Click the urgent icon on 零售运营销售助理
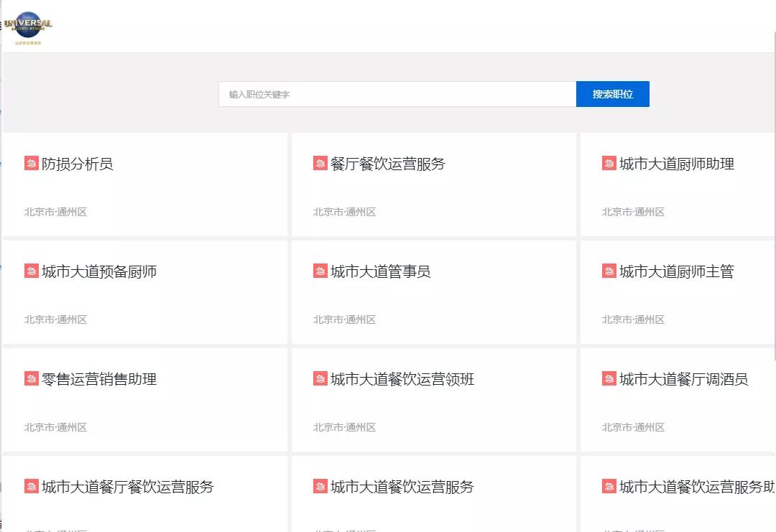This screenshot has width=776, height=532. click(x=31, y=379)
